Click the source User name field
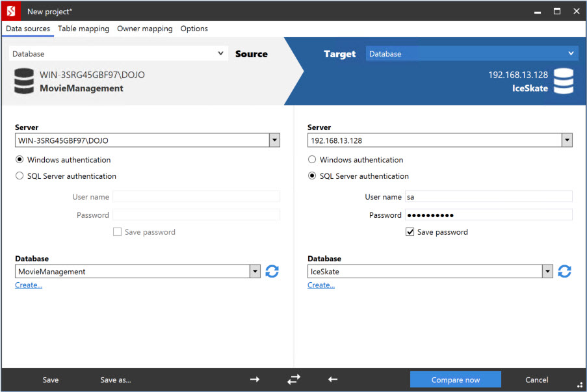 [x=196, y=196]
